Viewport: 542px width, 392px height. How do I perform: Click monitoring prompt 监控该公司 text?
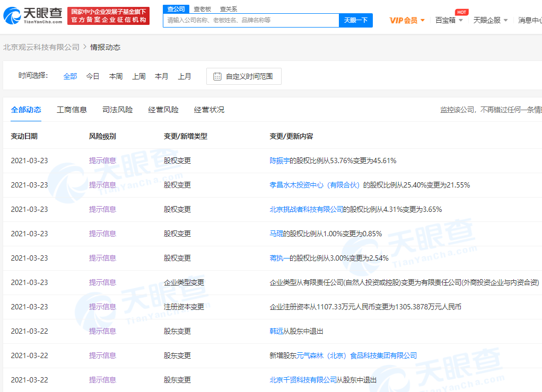tap(491, 110)
